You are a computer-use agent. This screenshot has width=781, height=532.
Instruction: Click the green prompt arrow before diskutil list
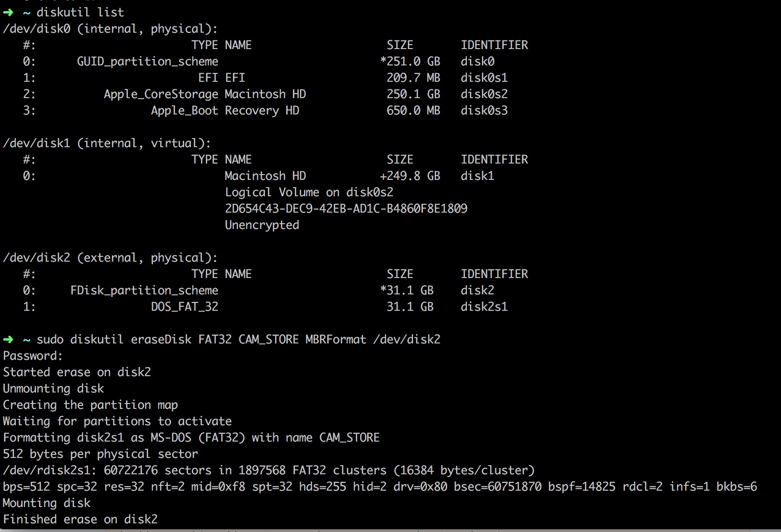coord(8,13)
